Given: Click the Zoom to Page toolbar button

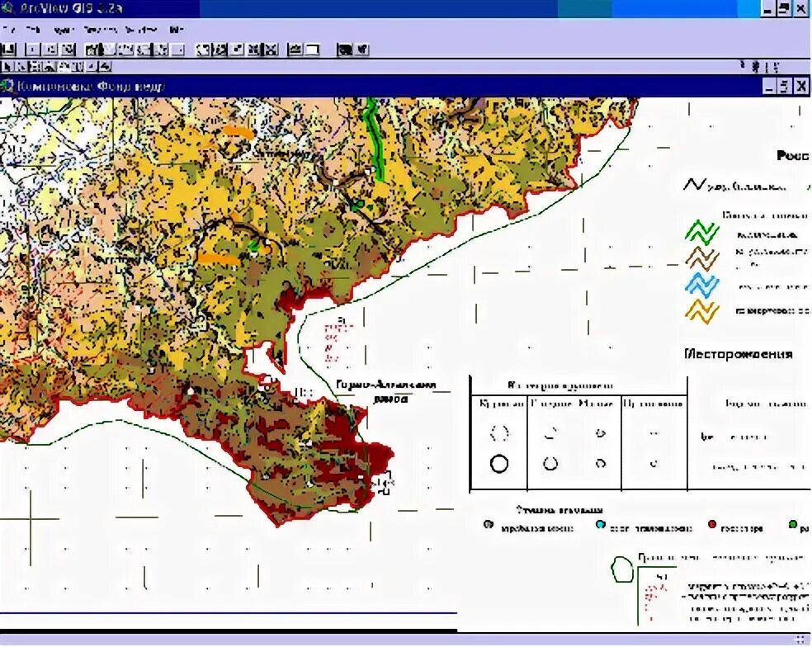Looking at the screenshot, I should [x=203, y=50].
